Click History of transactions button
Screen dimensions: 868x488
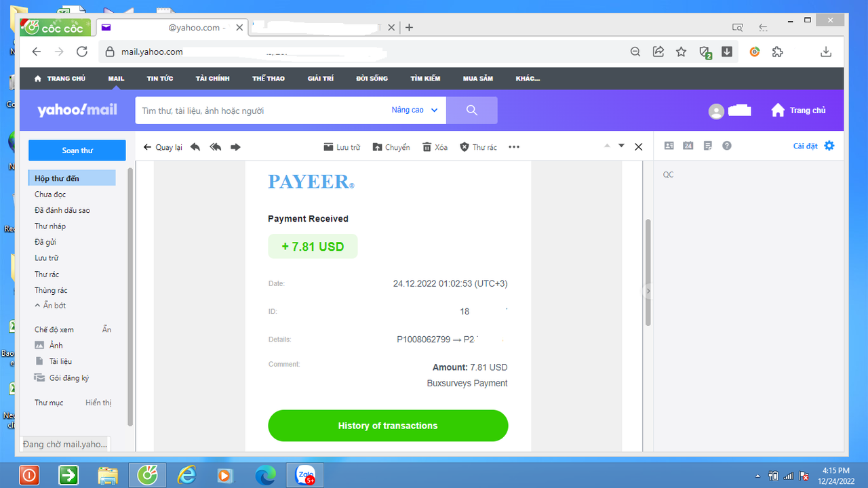388,426
